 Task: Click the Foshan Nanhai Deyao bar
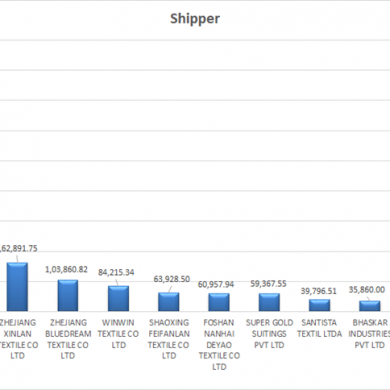(x=219, y=302)
